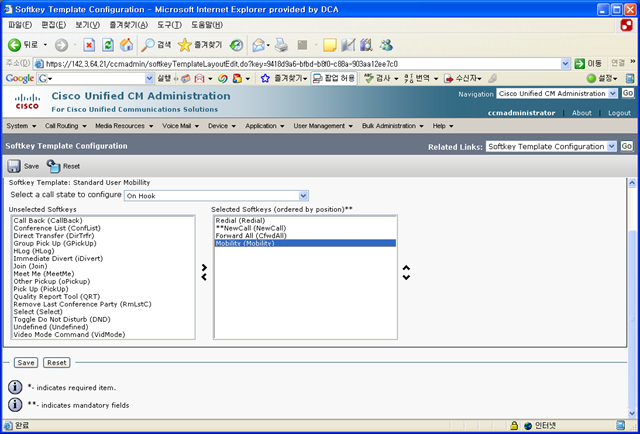Stop page loading with the red X icon

[89, 45]
